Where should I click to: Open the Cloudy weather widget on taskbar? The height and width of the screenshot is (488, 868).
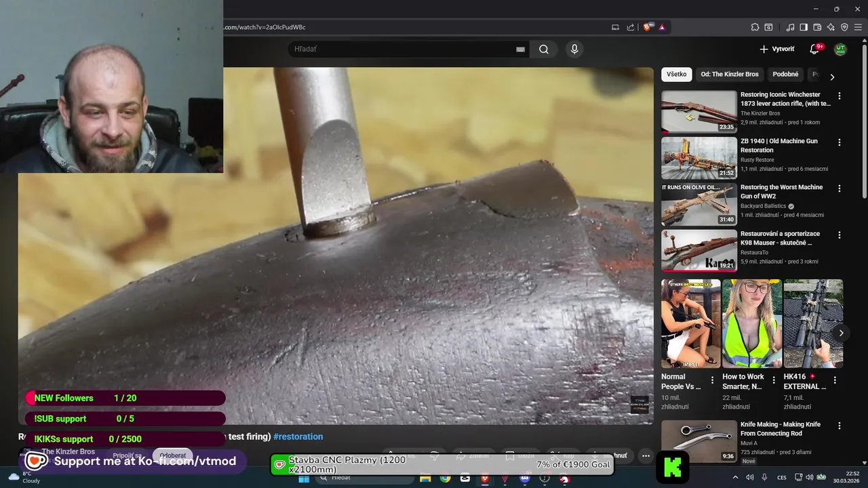tap(25, 477)
